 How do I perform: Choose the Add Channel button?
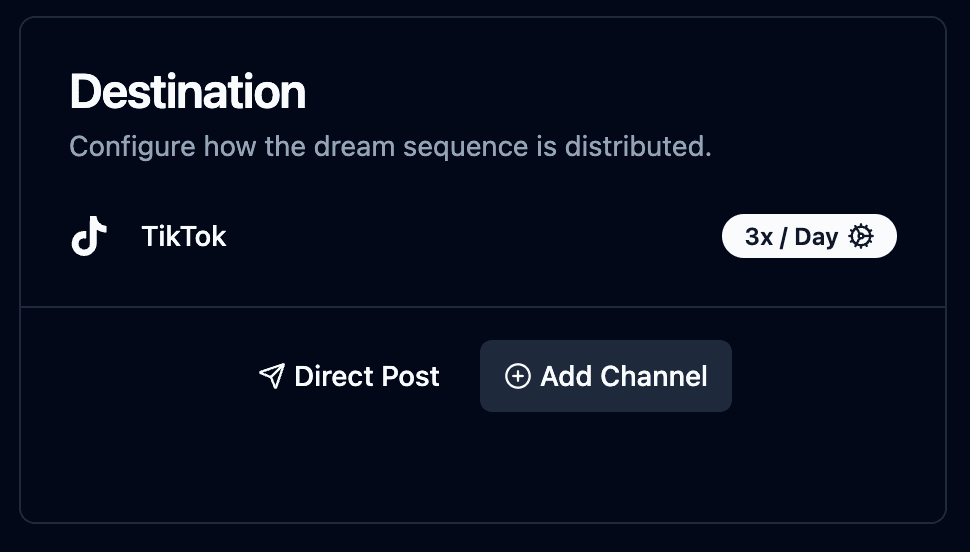(606, 376)
